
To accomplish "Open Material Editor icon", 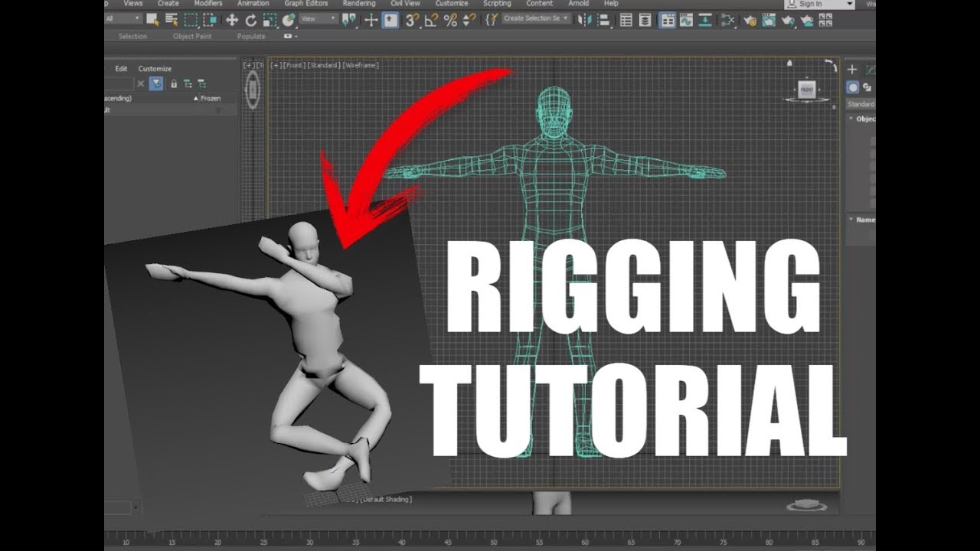I will click(728, 20).
